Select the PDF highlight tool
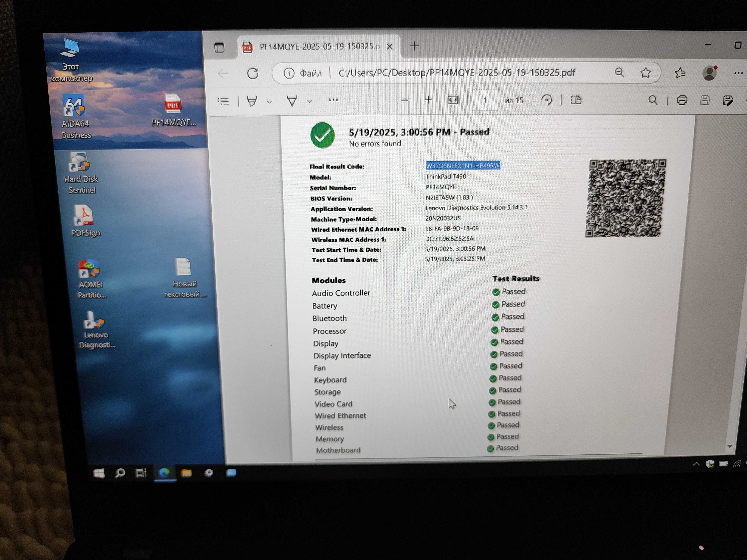The height and width of the screenshot is (560, 747). coord(252,101)
